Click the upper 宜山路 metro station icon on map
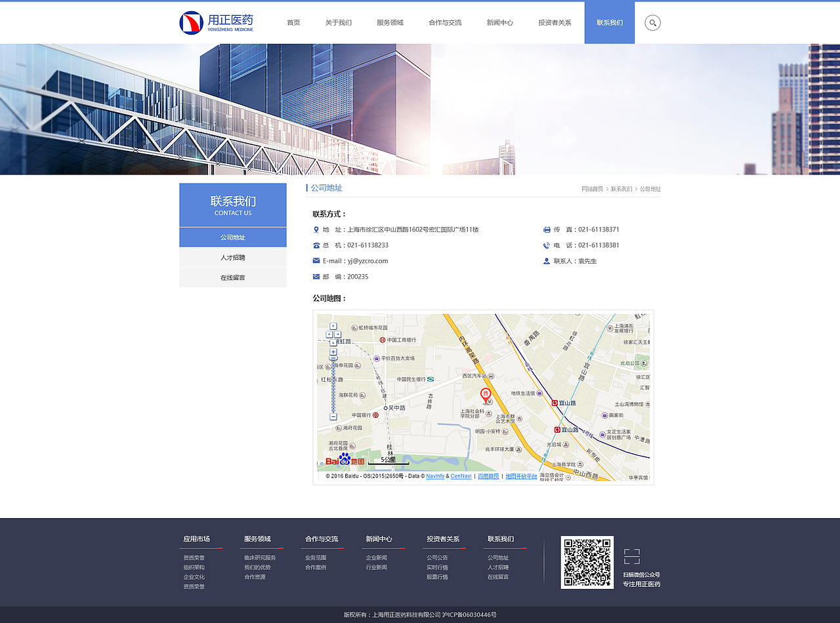Screen dimensions: 840x623 pyautogui.click(x=555, y=403)
